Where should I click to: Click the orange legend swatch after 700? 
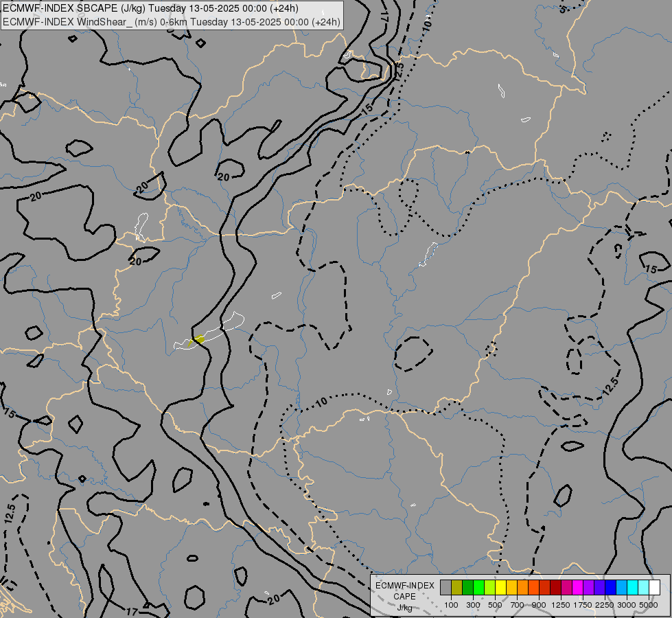[523, 588]
